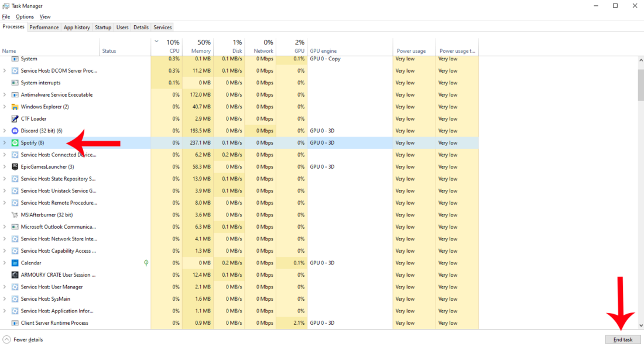The height and width of the screenshot is (350, 644).
Task: Click the Service Host: SysMain gear icon
Action: [15, 298]
